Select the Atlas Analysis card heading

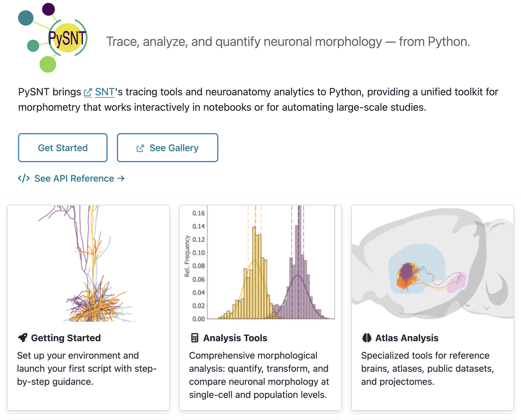(x=407, y=337)
